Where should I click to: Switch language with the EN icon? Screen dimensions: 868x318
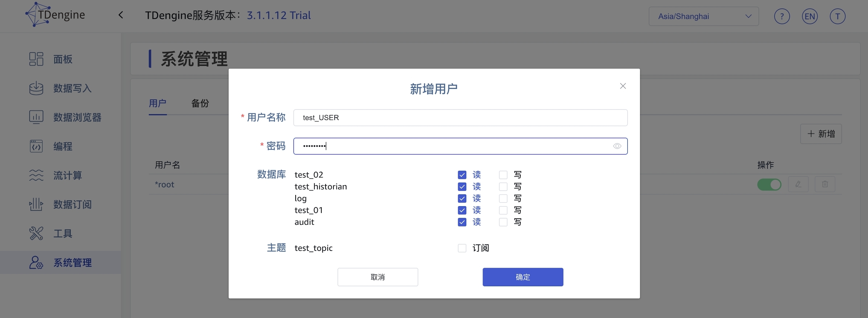(809, 16)
